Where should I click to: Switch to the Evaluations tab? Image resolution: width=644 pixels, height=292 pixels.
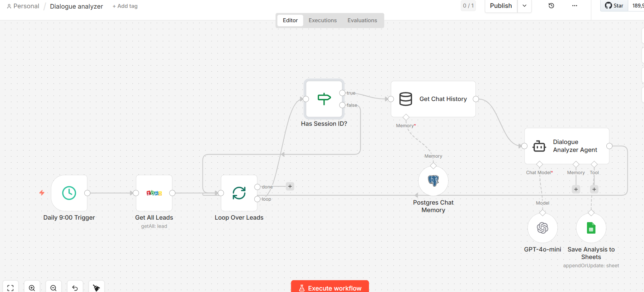362,20
